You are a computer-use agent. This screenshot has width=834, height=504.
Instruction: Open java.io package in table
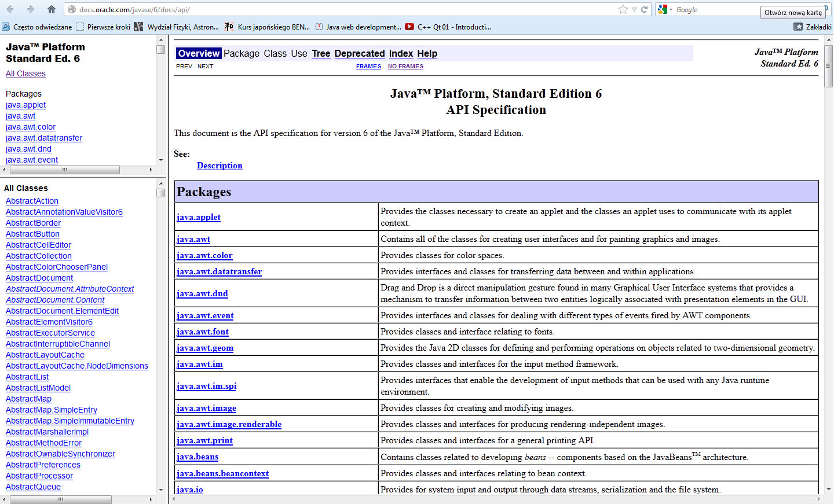coord(190,490)
